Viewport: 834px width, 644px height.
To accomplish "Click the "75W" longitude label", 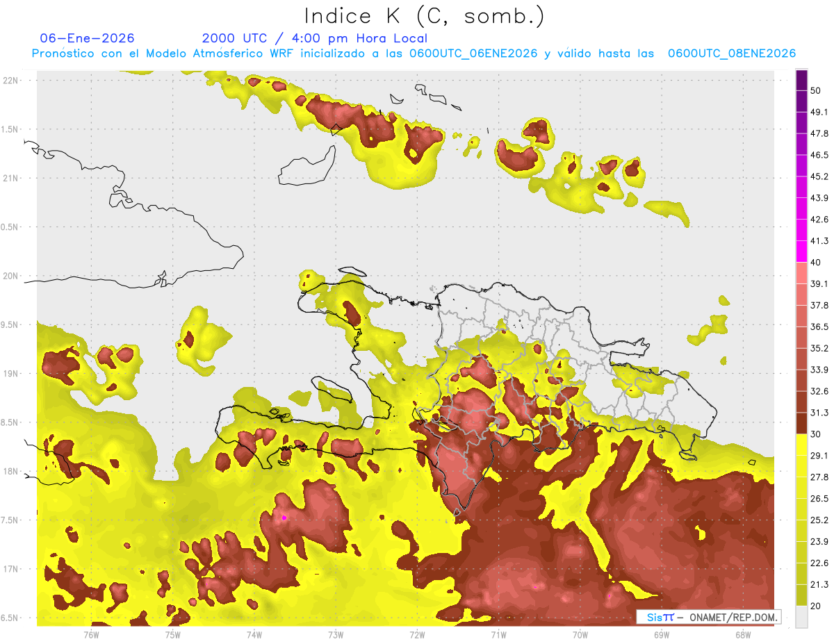I will 172,634.
